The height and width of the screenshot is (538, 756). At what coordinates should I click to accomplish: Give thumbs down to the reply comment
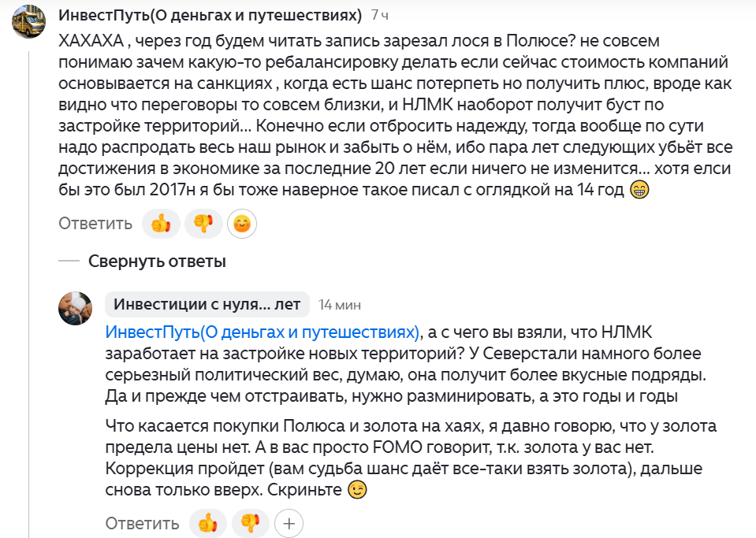click(x=251, y=522)
